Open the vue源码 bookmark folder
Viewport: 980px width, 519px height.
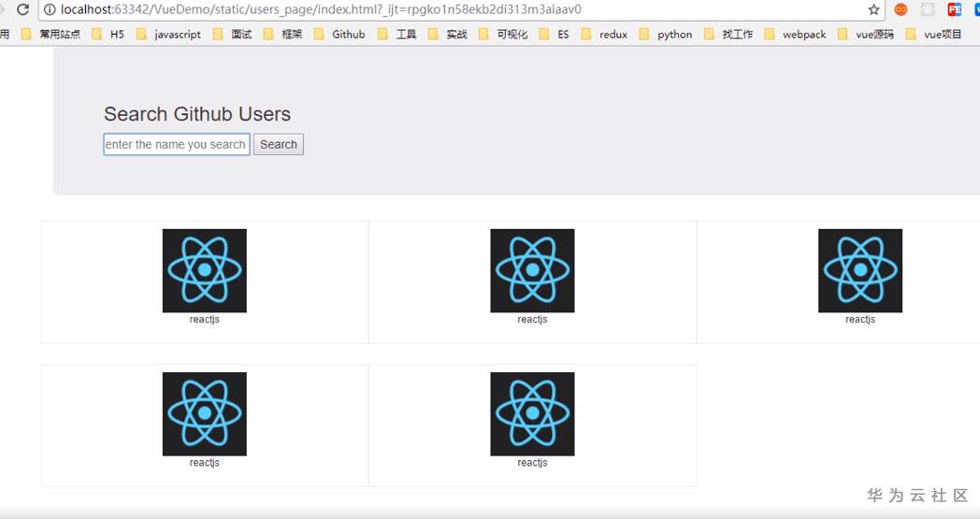click(866, 35)
